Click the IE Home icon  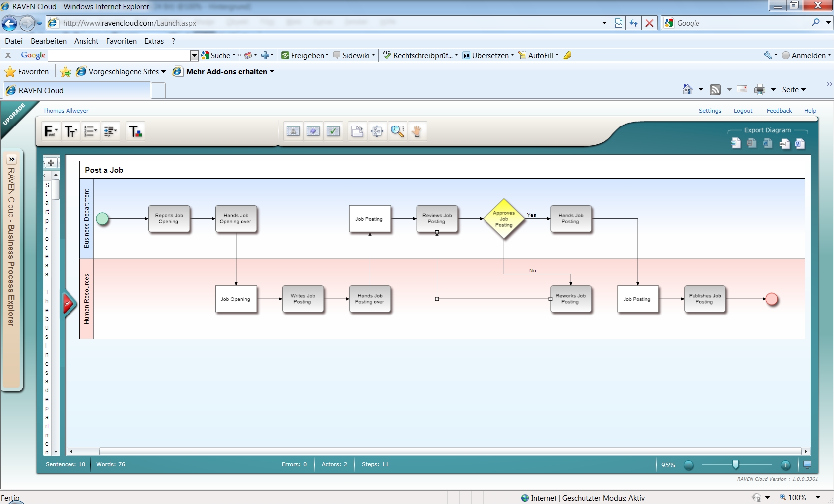tap(688, 89)
